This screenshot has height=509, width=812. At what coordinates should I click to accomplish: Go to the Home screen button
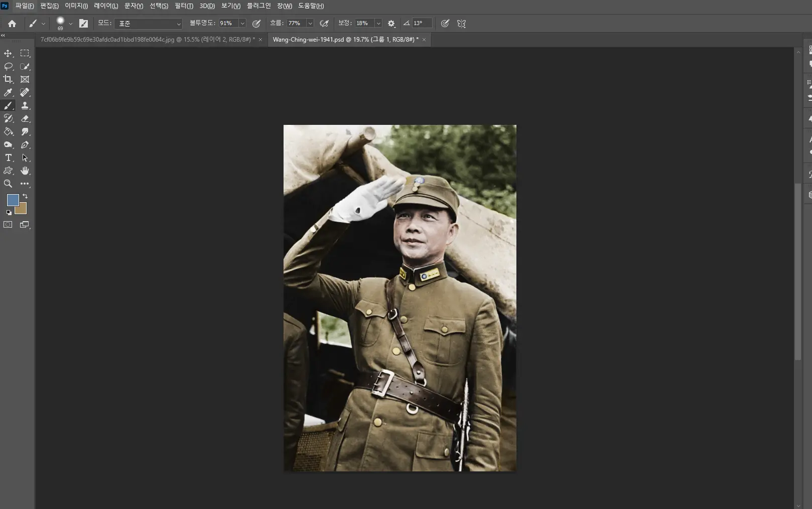[12, 24]
